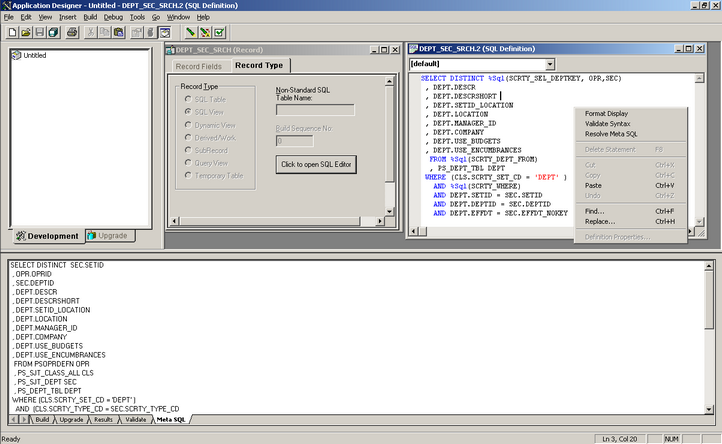Select the SQL Table radio button
The image size is (722, 444).
pyautogui.click(x=188, y=99)
